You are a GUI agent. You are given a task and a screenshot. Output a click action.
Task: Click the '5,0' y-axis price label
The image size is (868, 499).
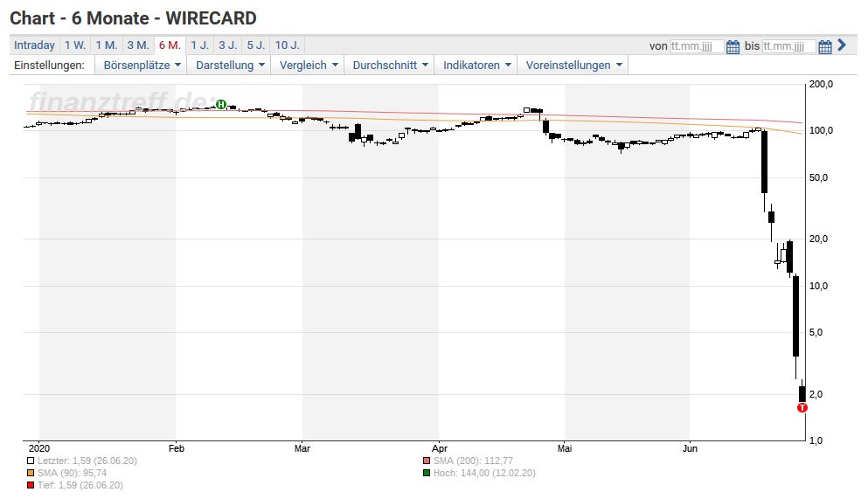click(816, 332)
